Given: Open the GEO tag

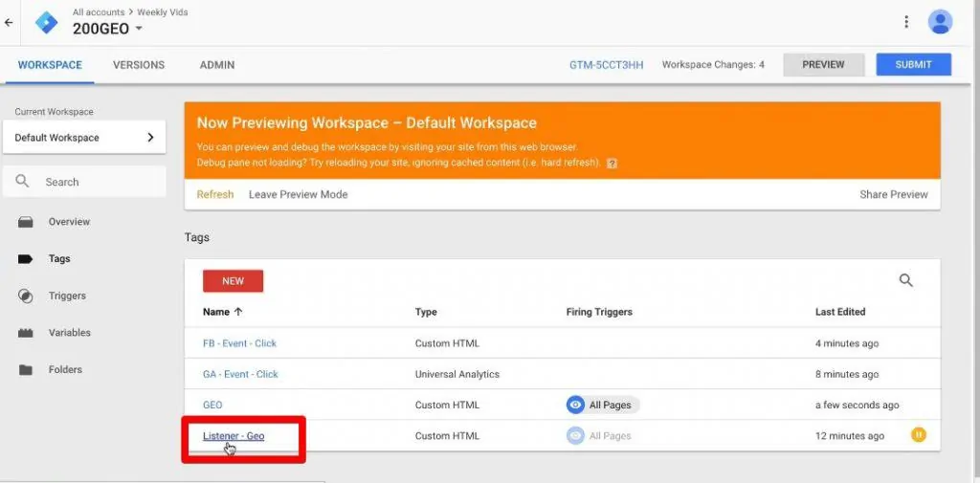Looking at the screenshot, I should coord(212,405).
